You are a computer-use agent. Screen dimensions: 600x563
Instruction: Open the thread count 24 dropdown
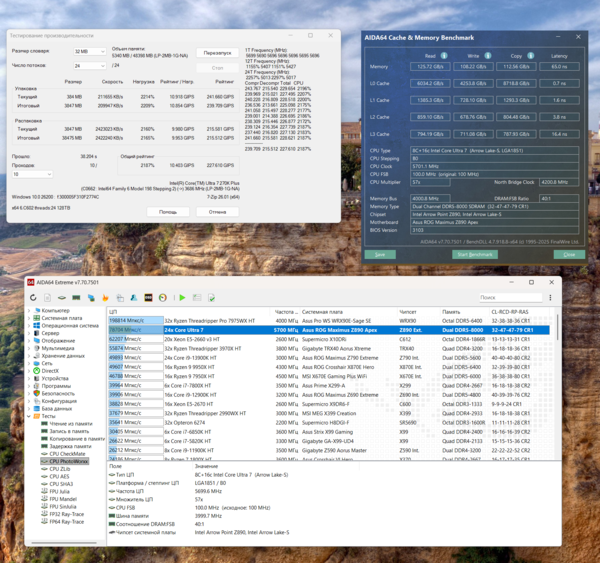(90, 66)
